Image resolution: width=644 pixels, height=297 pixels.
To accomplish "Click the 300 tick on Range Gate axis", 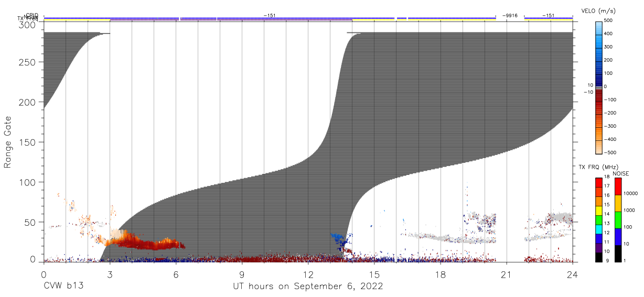I will 28,25.
